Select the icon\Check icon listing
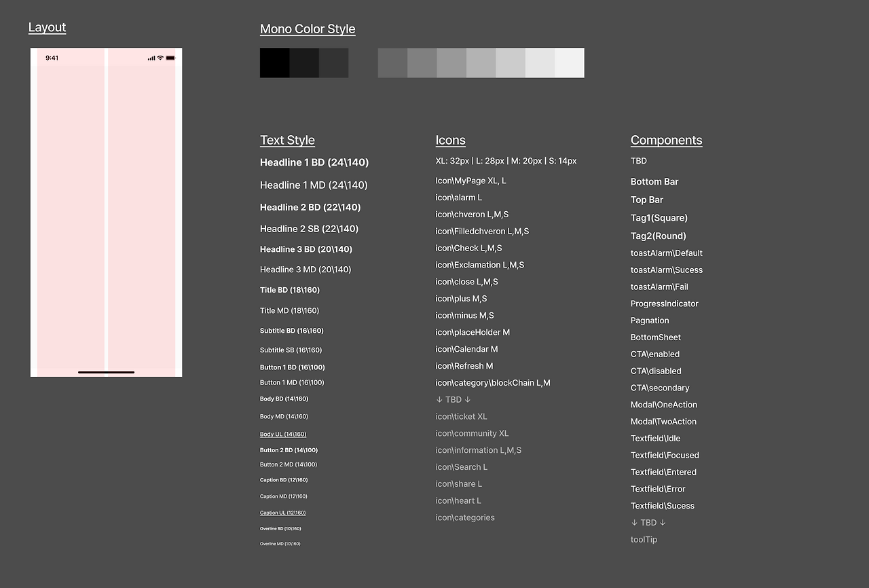The image size is (869, 588). [468, 248]
